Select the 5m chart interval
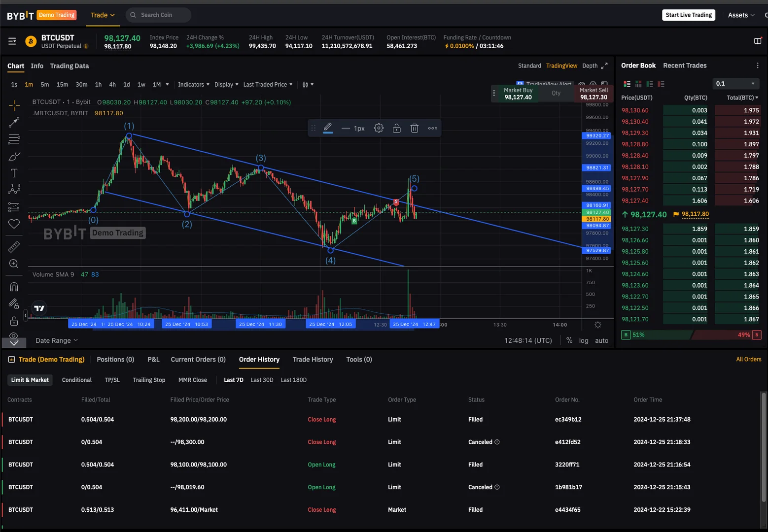Viewport: 768px width, 532px height. click(x=45, y=85)
